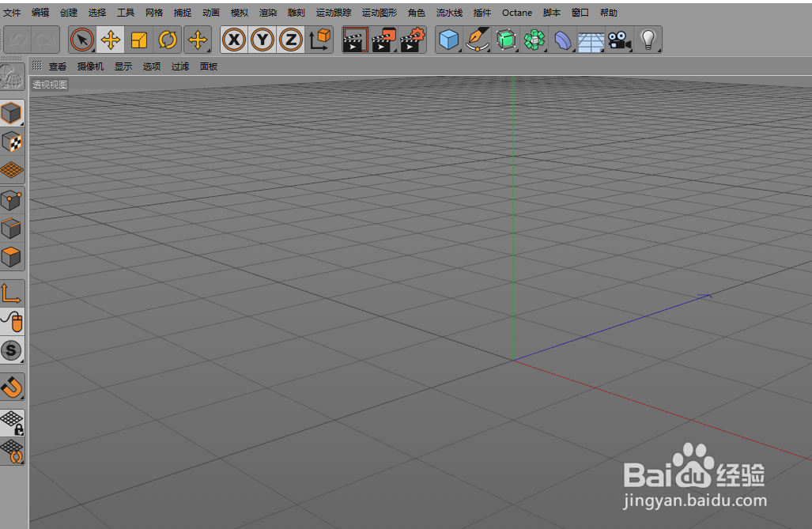This screenshot has width=812, height=529.
Task: Add a Light object
Action: pyautogui.click(x=648, y=40)
